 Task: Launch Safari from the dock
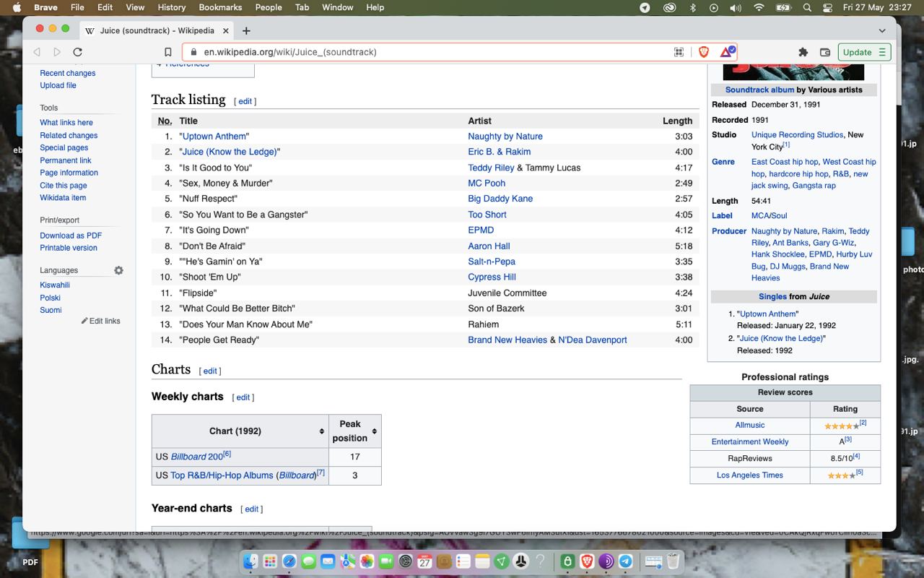click(x=289, y=561)
